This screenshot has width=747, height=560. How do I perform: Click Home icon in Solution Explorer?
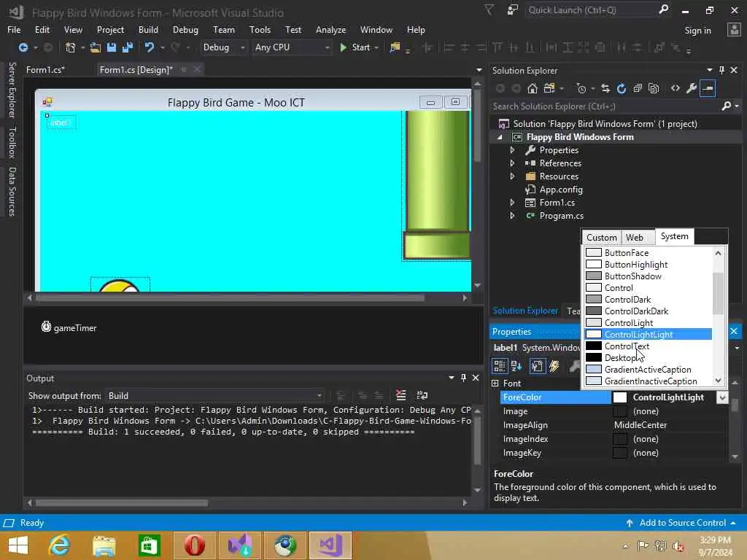coord(533,88)
